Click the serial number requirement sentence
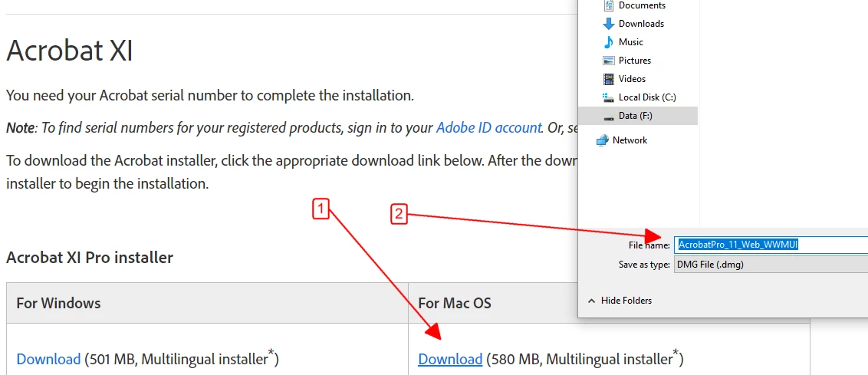This screenshot has height=375, width=868. point(210,95)
